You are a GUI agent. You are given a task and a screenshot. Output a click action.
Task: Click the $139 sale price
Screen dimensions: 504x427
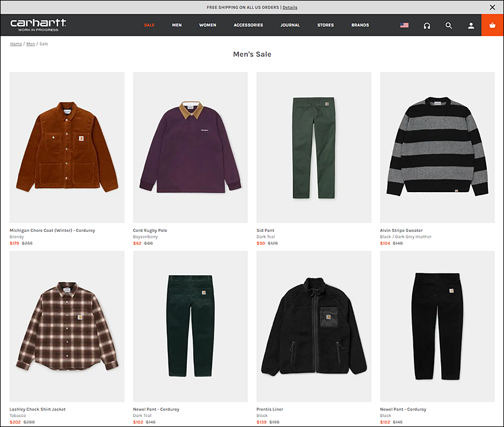pos(261,422)
